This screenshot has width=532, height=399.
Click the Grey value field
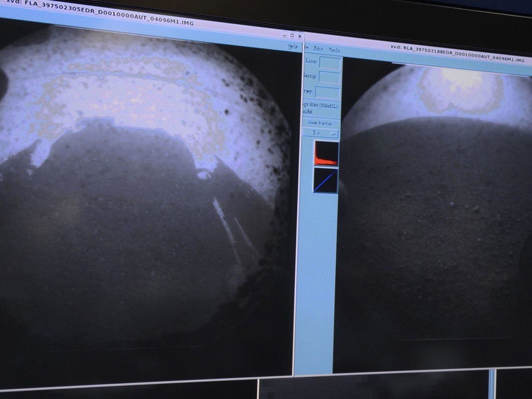pos(327,92)
